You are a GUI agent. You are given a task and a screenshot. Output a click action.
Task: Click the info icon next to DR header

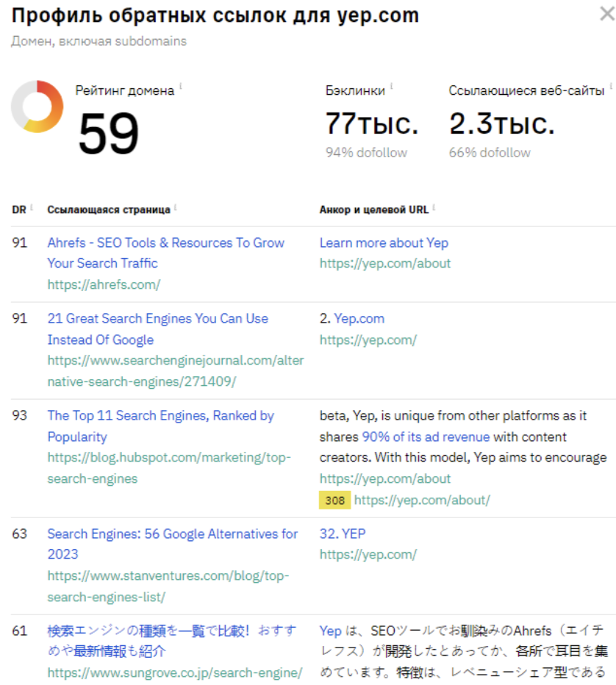pyautogui.click(x=32, y=207)
